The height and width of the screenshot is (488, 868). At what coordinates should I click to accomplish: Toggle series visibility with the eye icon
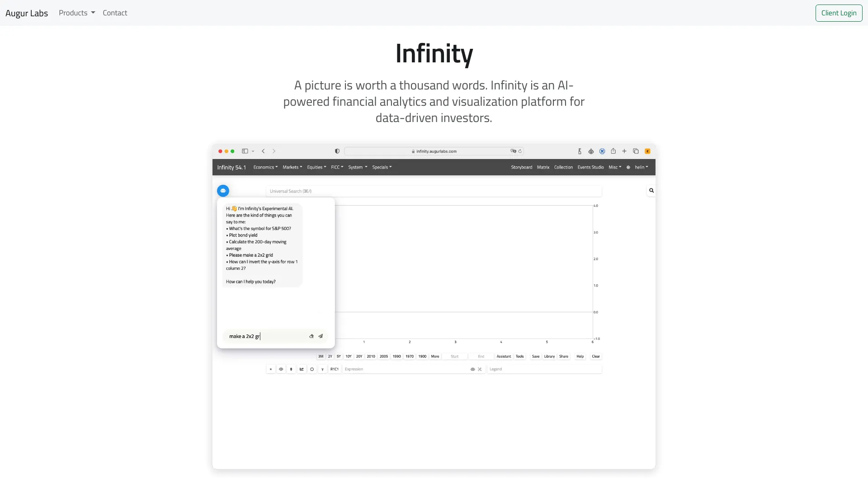click(281, 369)
